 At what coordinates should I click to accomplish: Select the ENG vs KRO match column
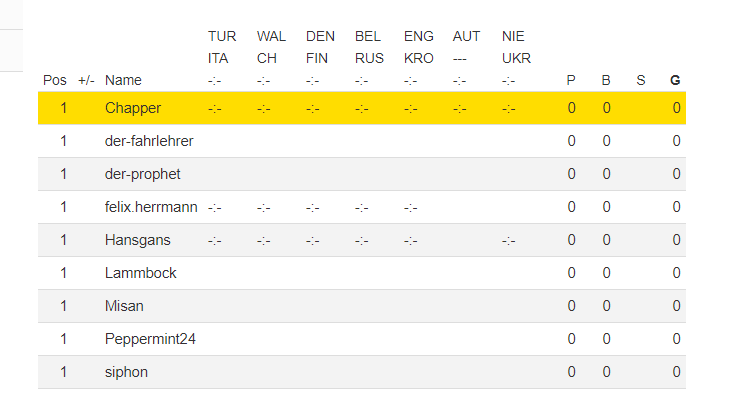tap(419, 47)
